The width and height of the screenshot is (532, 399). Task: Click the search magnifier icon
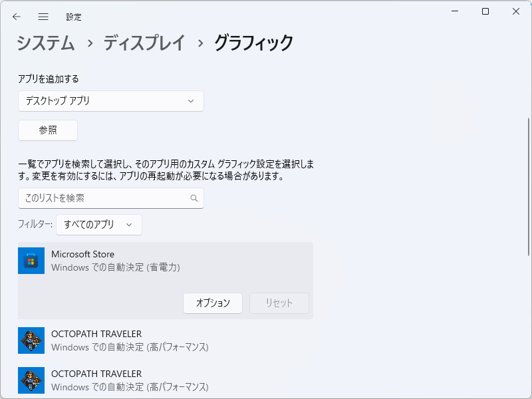click(x=194, y=198)
